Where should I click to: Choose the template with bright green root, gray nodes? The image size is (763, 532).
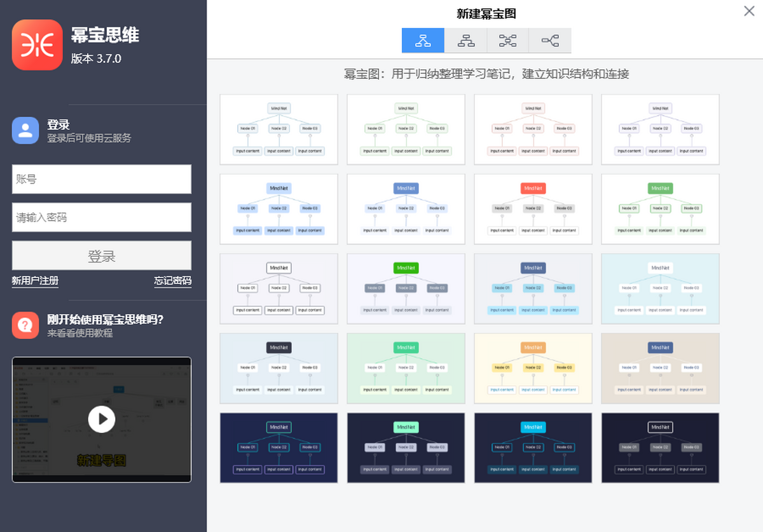click(406, 289)
